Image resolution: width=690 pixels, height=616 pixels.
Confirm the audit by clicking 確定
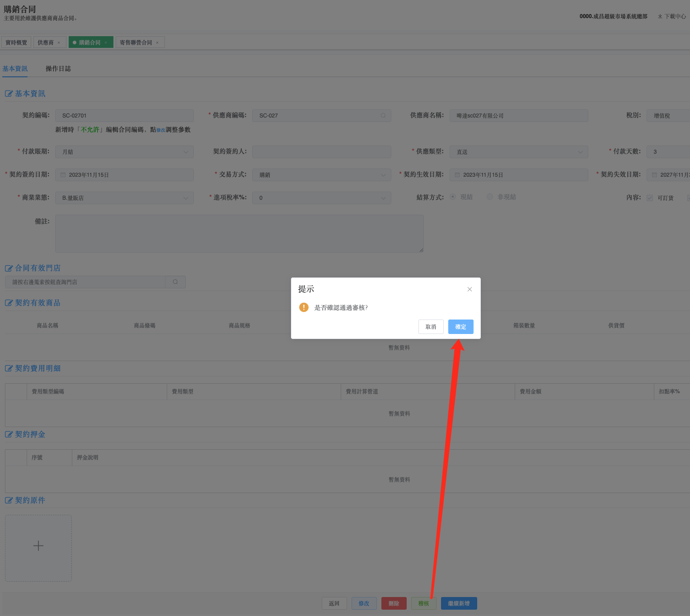[x=460, y=327]
